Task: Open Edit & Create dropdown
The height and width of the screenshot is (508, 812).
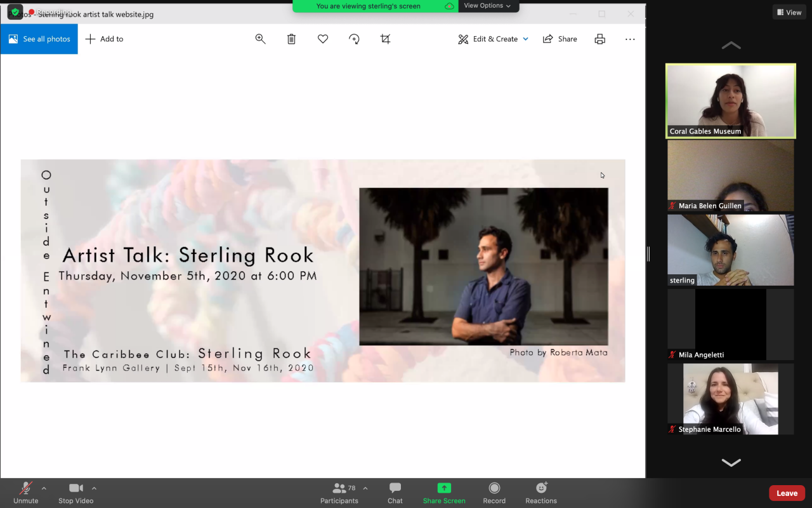Action: [494, 39]
